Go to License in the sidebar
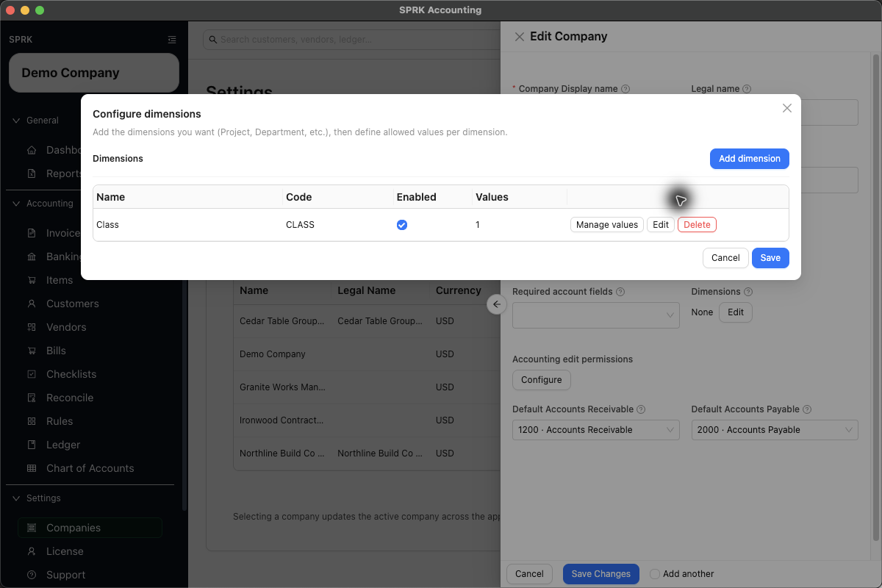 pyautogui.click(x=90, y=551)
